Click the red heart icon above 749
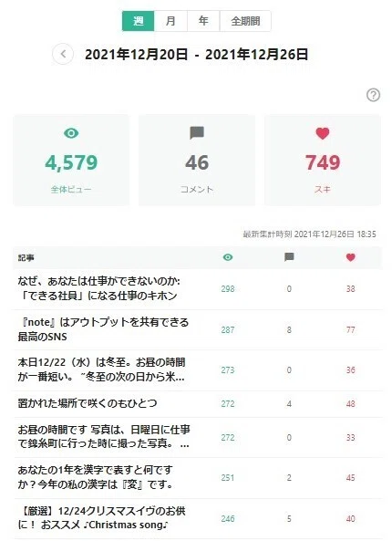This screenshot has height=541, width=392. (323, 133)
